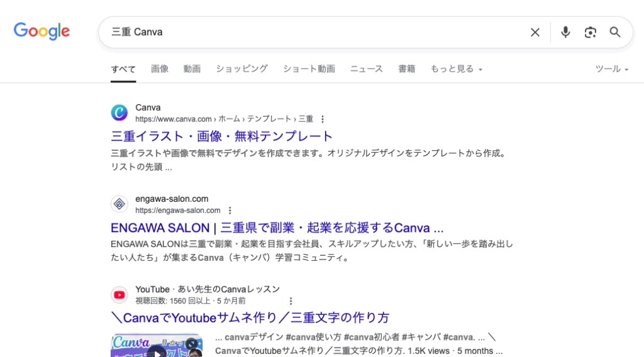Image resolution: width=644 pixels, height=357 pixels.
Task: Start voice search with the microphone icon
Action: coord(565,32)
